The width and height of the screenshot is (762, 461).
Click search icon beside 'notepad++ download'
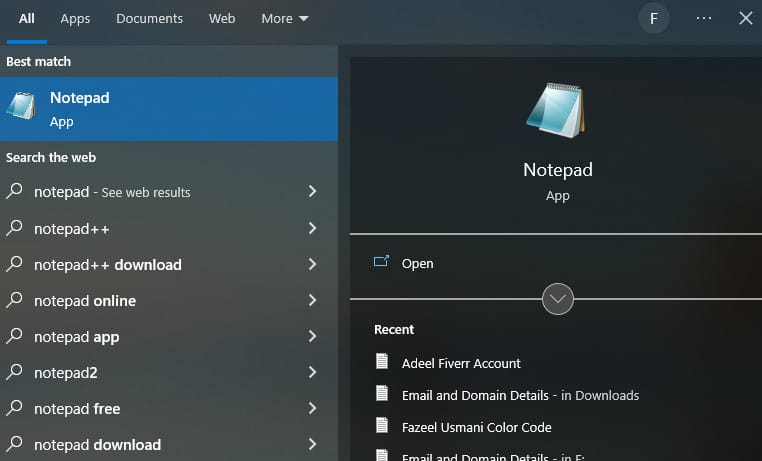15,263
